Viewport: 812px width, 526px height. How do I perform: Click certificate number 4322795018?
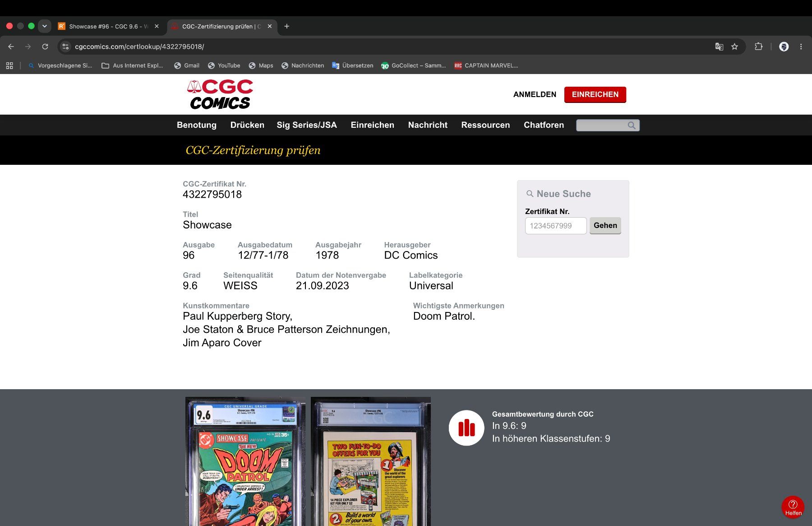click(x=212, y=195)
